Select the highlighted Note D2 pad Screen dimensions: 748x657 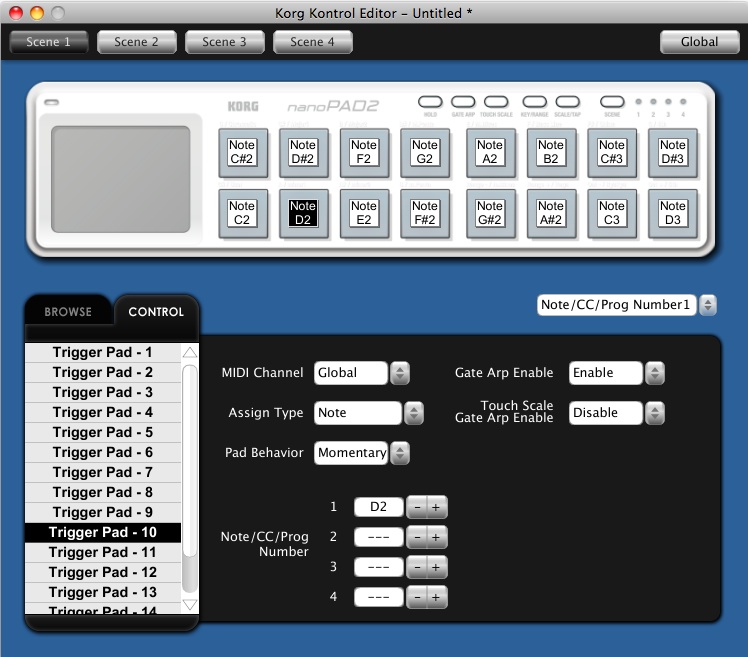click(303, 213)
